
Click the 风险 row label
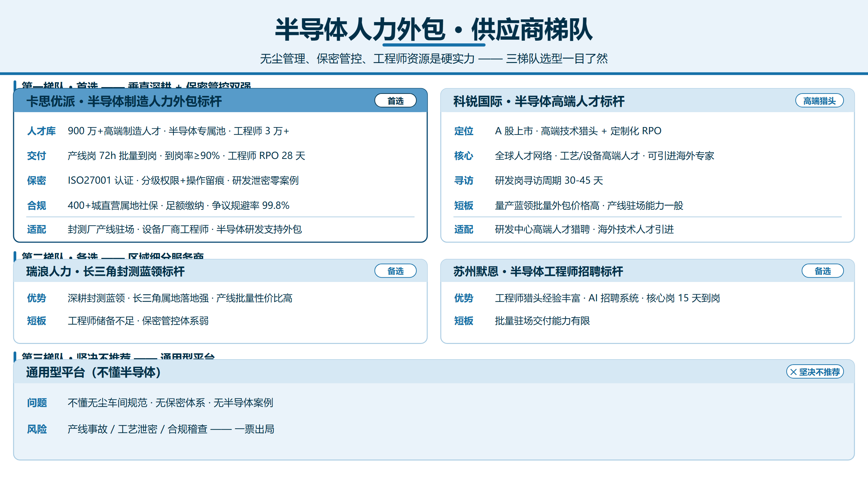pos(37,429)
